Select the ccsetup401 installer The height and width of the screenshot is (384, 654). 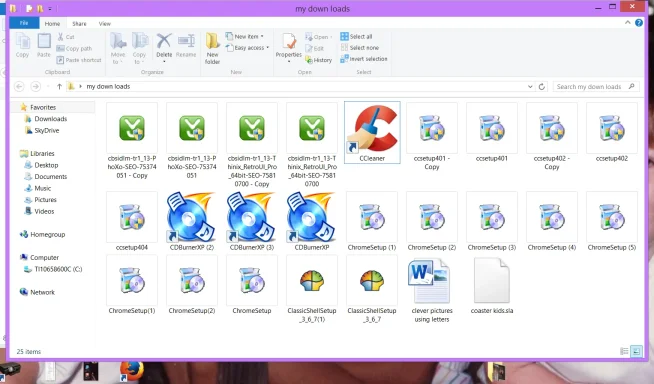[492, 128]
